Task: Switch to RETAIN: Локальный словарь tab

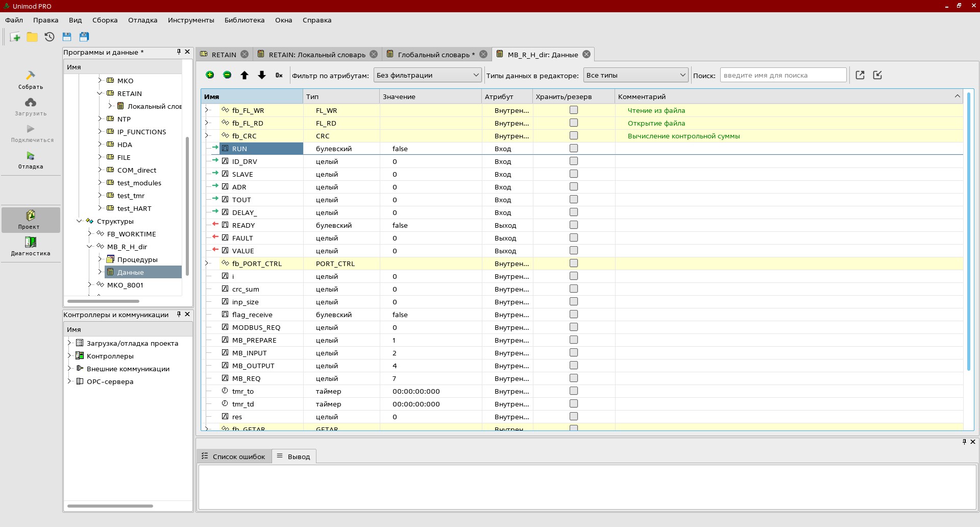Action: [317, 55]
